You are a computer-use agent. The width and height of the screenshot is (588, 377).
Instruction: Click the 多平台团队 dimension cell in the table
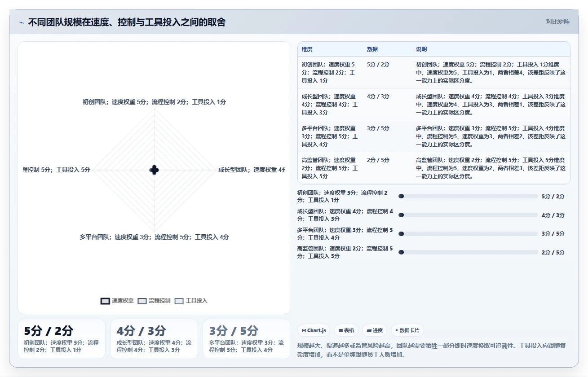point(330,136)
